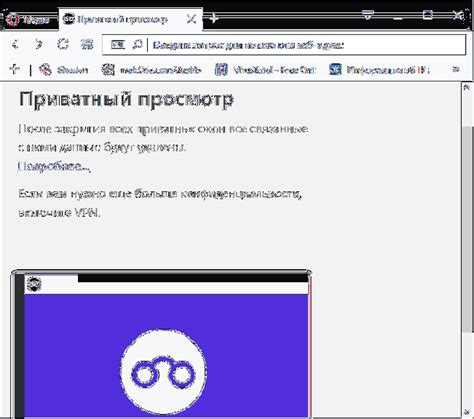Image resolution: width=474 pixels, height=419 pixels.
Task: Open the tab menu icon in title bar
Action: coord(368,15)
